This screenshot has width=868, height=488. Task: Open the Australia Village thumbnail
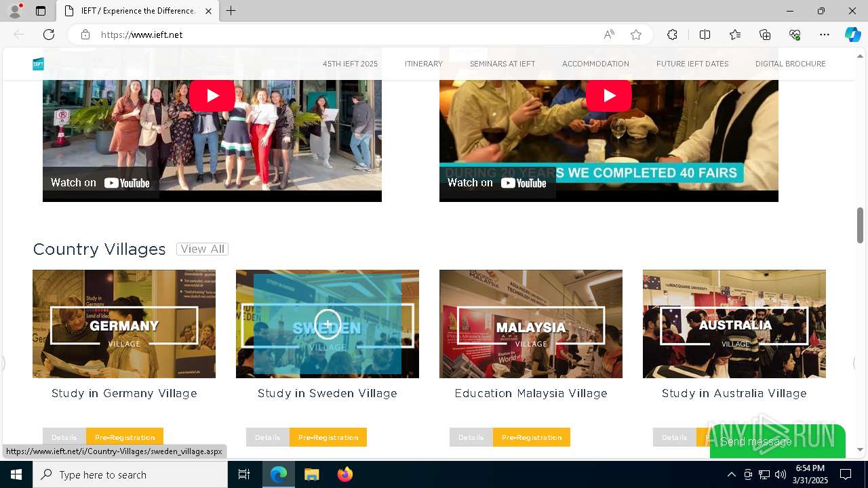pyautogui.click(x=734, y=324)
